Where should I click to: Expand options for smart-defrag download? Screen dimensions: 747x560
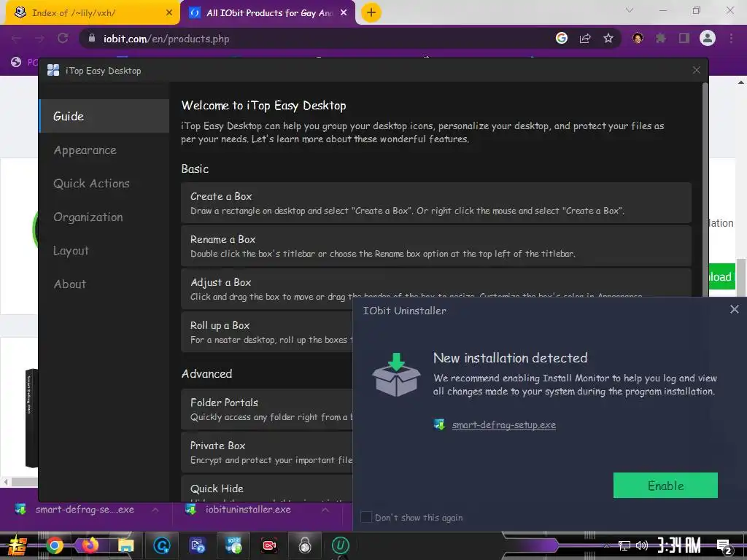(x=155, y=510)
